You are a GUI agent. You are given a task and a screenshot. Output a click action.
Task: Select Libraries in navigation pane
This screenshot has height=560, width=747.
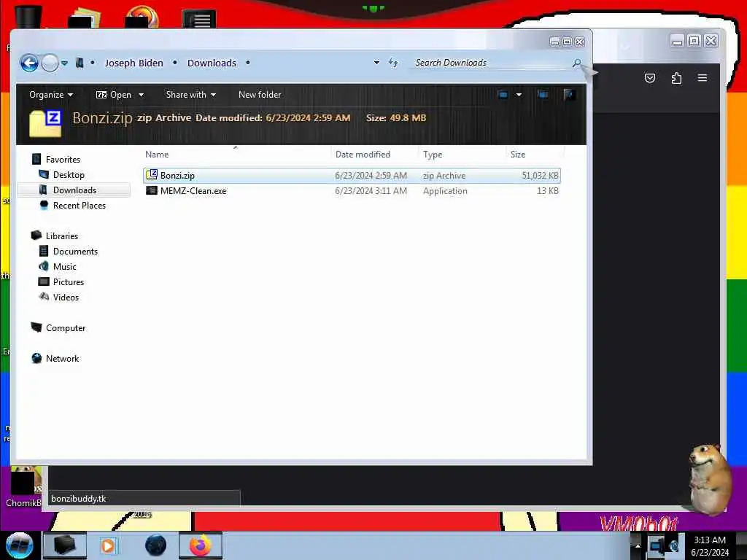(62, 236)
